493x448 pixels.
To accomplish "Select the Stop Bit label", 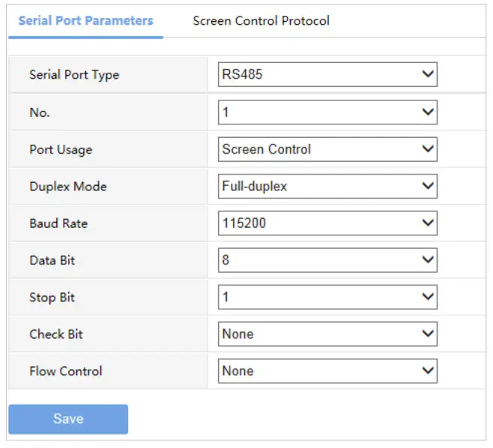I will point(52,297).
